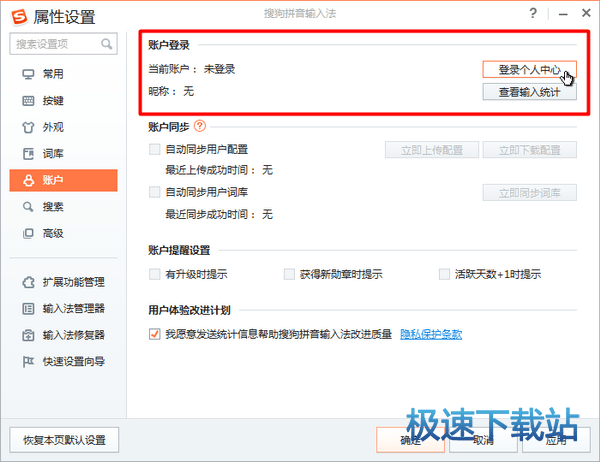The width and height of the screenshot is (600, 462).
Task: Click the 账户登录 section heading
Action: coord(169,45)
